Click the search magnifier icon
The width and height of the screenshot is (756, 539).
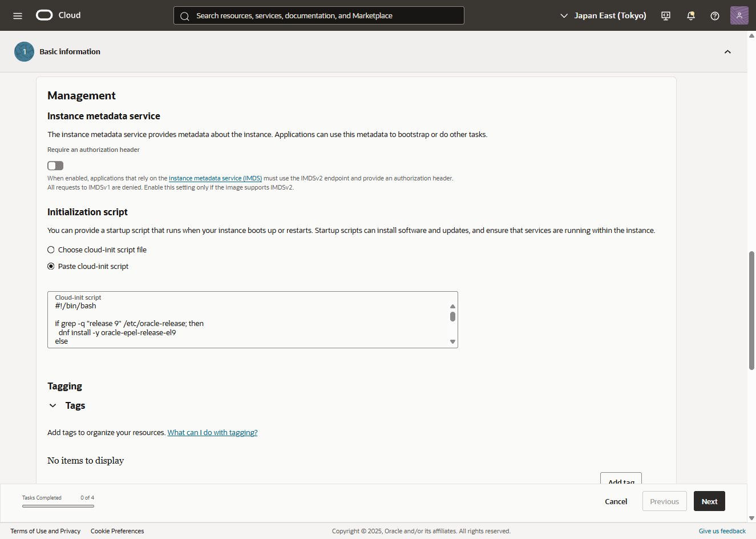pos(185,16)
